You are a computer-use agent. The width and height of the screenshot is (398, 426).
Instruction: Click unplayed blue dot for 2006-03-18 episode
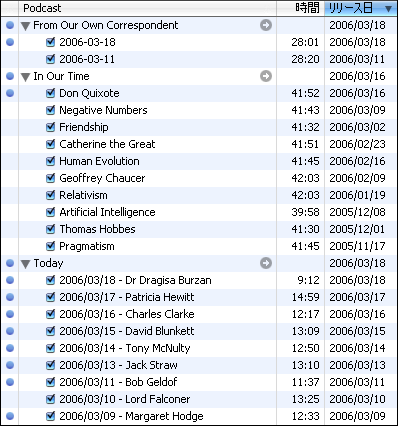[10, 42]
